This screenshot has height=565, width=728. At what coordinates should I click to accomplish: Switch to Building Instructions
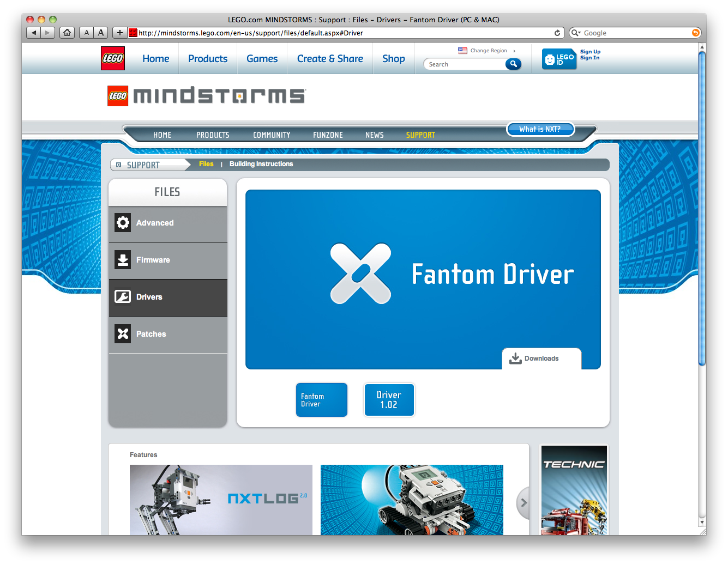point(261,164)
